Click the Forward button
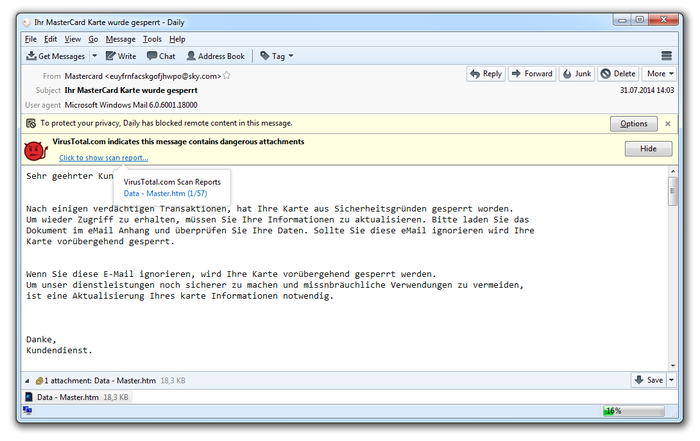 532,74
